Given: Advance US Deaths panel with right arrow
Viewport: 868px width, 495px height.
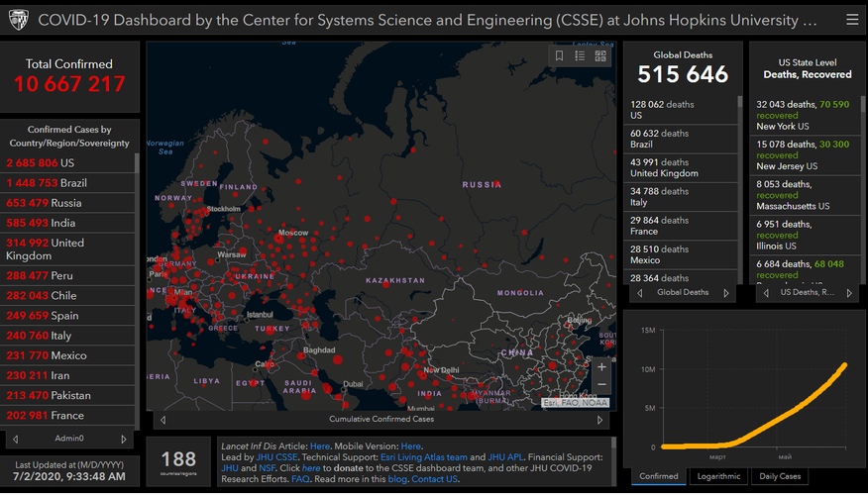Looking at the screenshot, I should point(850,293).
